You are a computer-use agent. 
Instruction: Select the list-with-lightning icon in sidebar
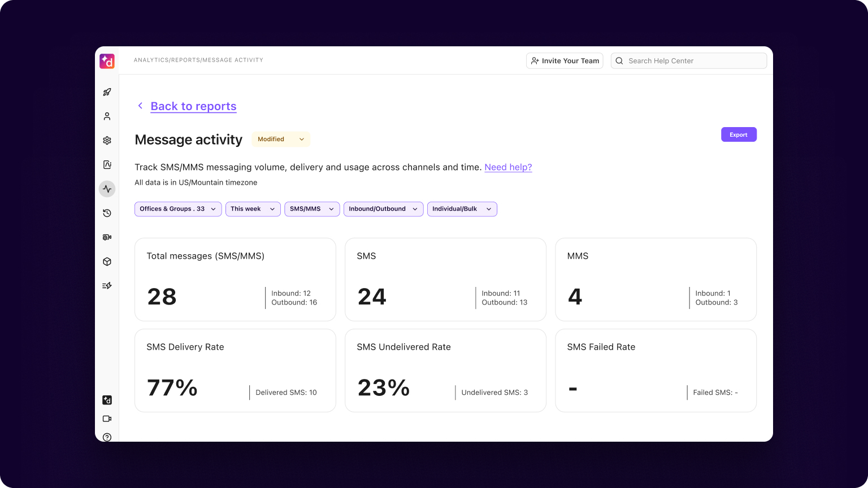(x=107, y=285)
